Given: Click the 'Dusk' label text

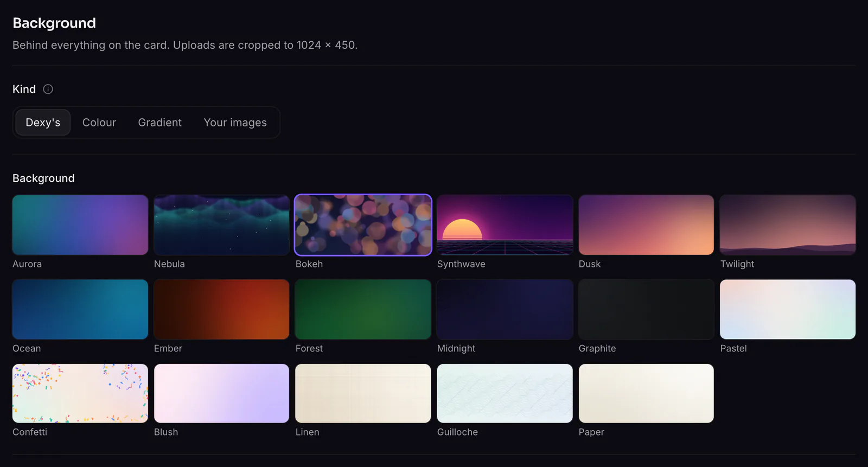Looking at the screenshot, I should pyautogui.click(x=590, y=264).
